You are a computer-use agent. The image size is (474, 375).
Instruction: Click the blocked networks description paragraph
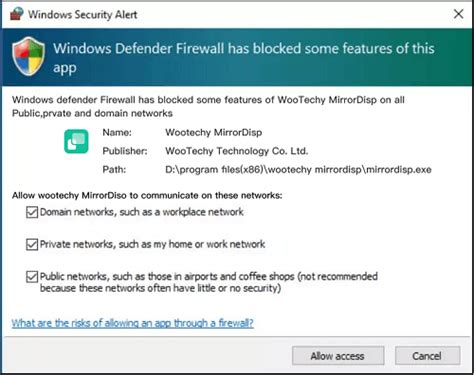(x=208, y=106)
